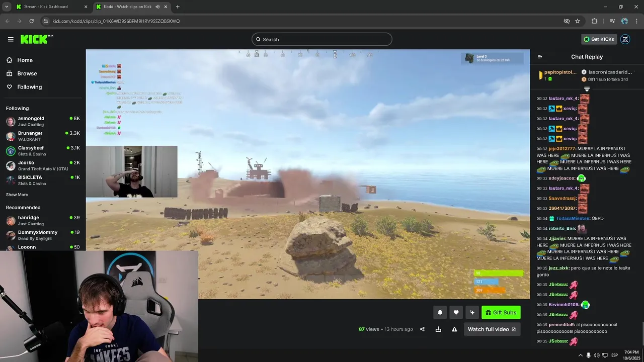
Task: Report the clip with the warning triangle icon
Action: 454,329
